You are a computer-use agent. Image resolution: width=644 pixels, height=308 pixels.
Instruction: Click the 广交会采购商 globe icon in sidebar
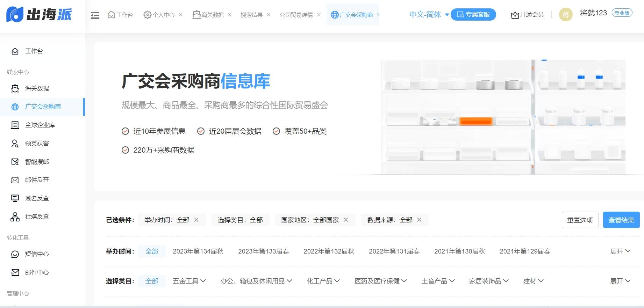[x=15, y=107]
